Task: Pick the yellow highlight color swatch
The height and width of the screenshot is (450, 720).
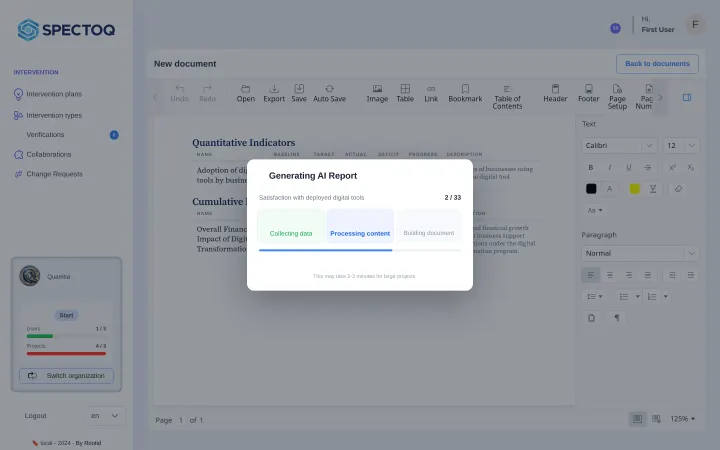Action: 635,189
